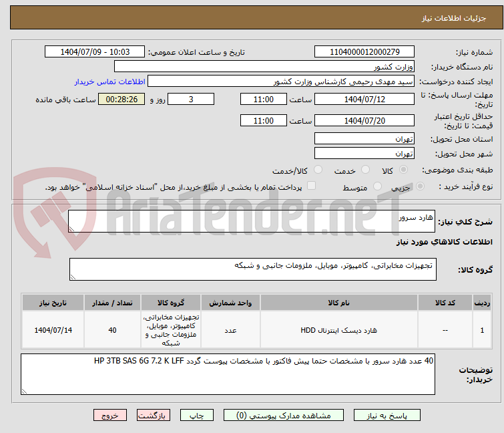Select the کالا/خدمت radio button
The height and width of the screenshot is (433, 504).
coord(318,170)
